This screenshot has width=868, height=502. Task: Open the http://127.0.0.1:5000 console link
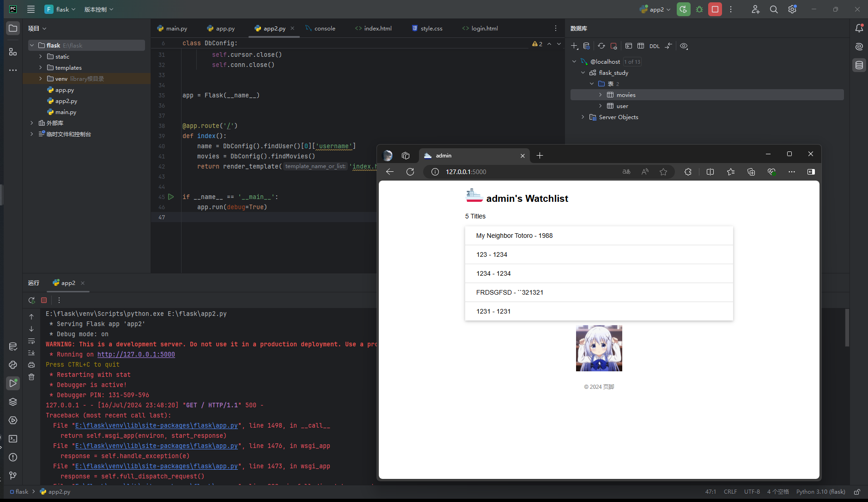click(136, 355)
